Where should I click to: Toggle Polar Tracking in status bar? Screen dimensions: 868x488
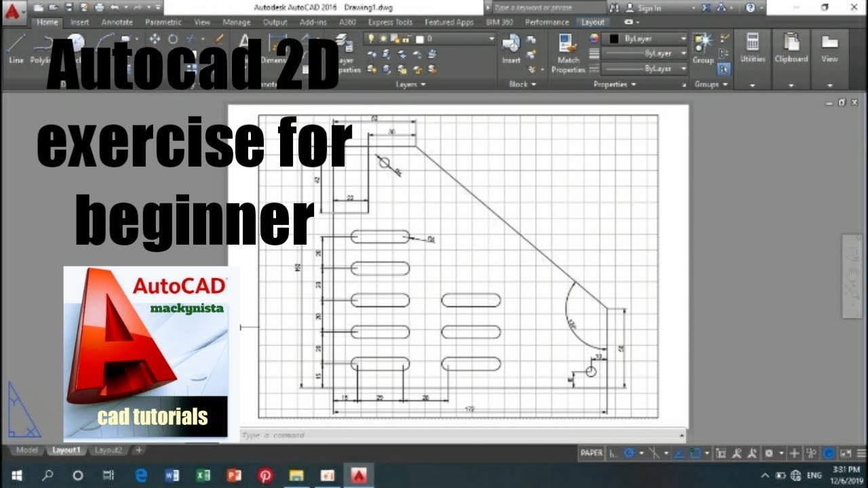pyautogui.click(x=629, y=453)
